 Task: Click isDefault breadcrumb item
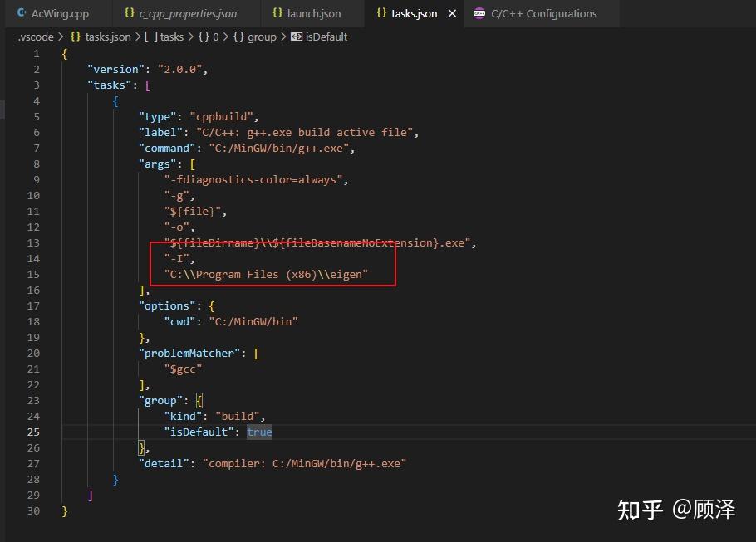(x=326, y=37)
